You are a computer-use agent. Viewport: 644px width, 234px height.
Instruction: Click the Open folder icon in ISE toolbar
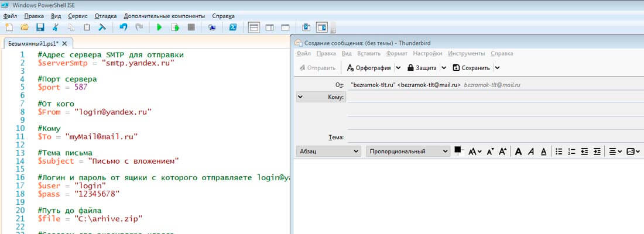(25, 28)
